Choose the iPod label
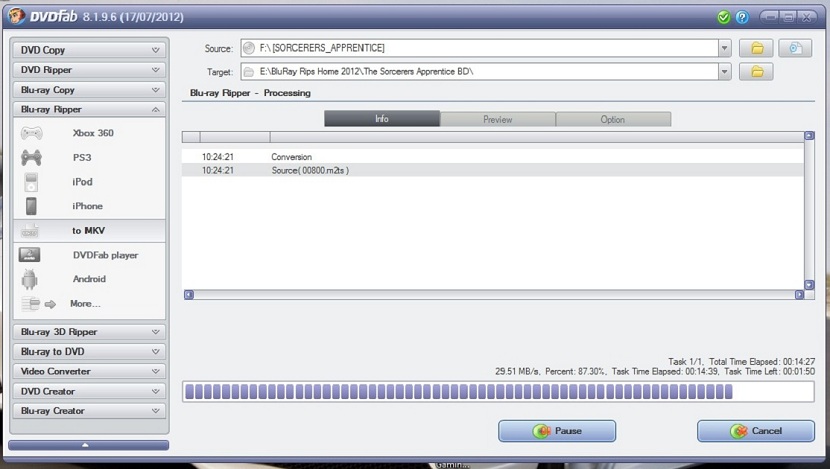Viewport: 830px width, 469px height. (x=83, y=182)
